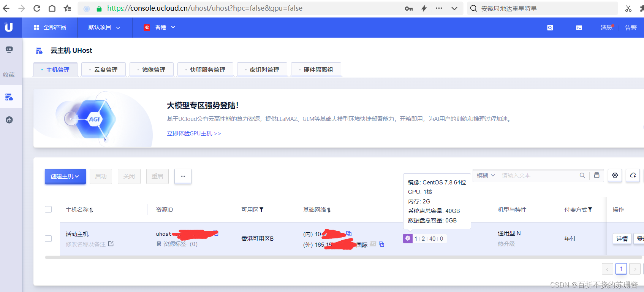Switch to 密钥对管理 tab
The width and height of the screenshot is (644, 292).
[262, 70]
